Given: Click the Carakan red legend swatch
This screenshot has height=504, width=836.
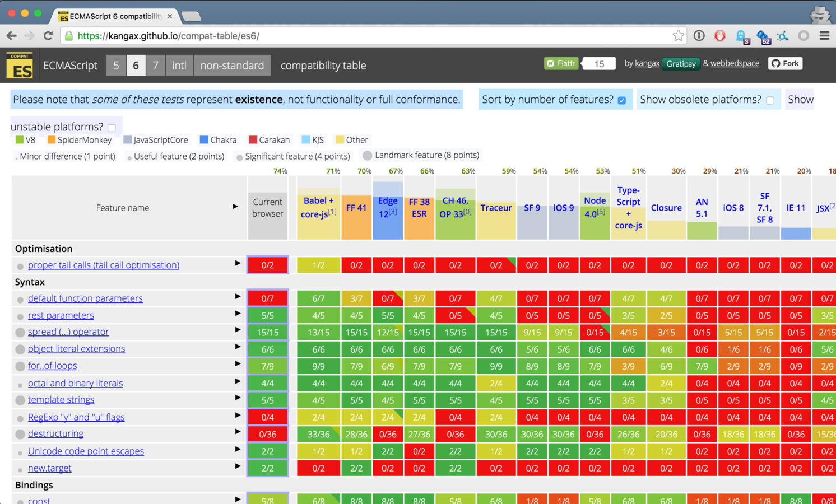Looking at the screenshot, I should coord(253,139).
